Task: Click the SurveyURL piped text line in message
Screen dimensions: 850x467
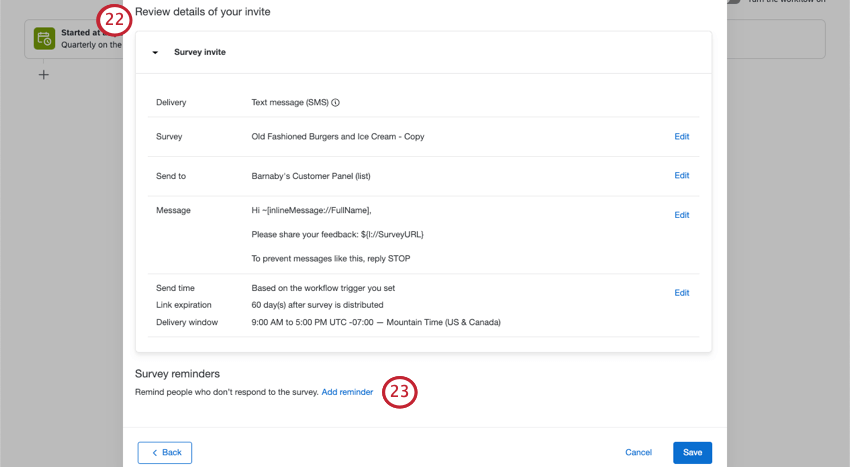Action: (x=338, y=234)
